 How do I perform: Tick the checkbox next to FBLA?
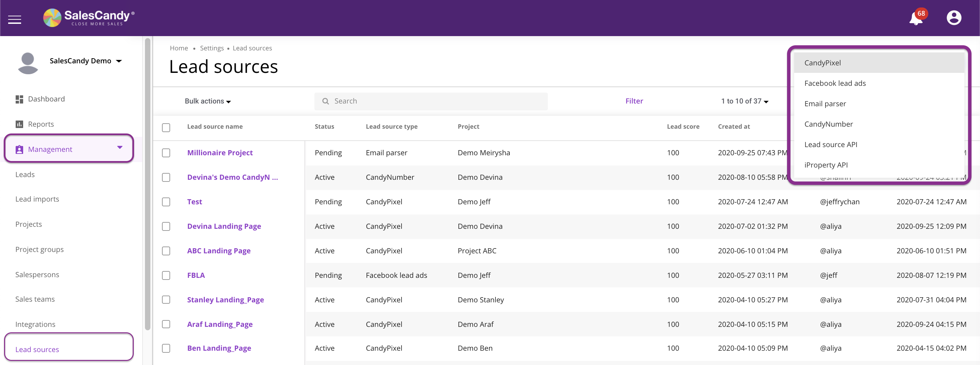pyautogui.click(x=166, y=275)
